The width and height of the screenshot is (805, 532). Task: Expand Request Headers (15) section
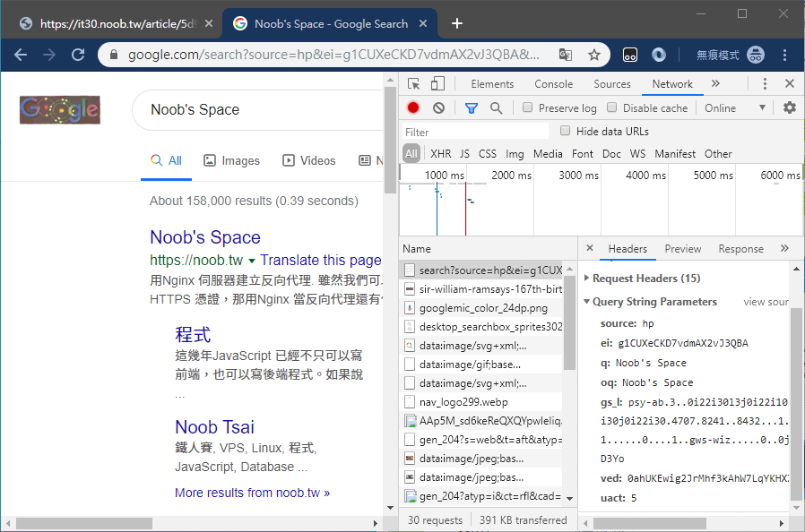tap(587, 278)
